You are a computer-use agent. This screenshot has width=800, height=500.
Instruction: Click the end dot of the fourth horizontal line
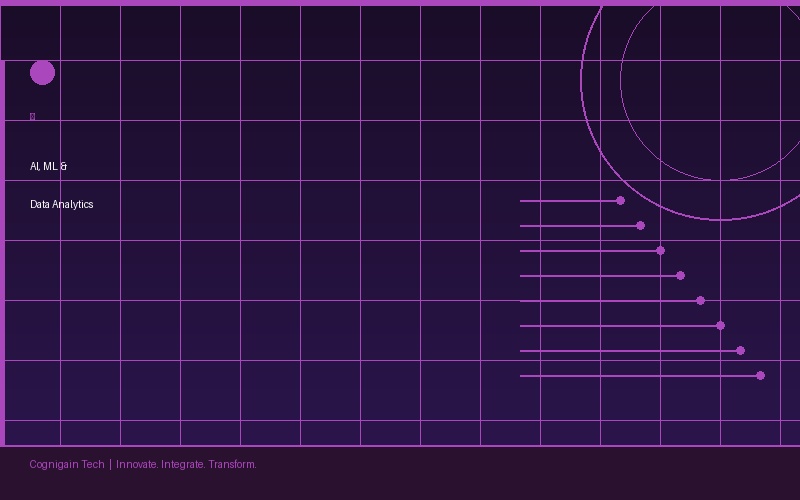click(680, 276)
